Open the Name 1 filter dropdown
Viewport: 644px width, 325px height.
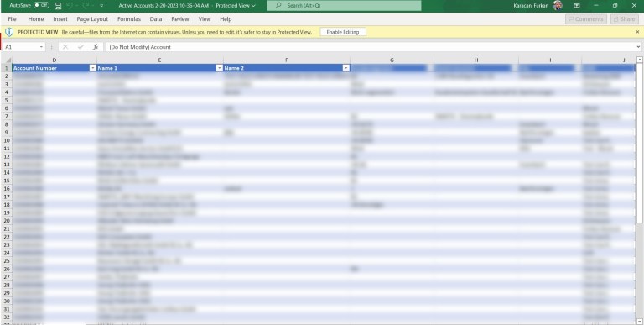(220, 68)
